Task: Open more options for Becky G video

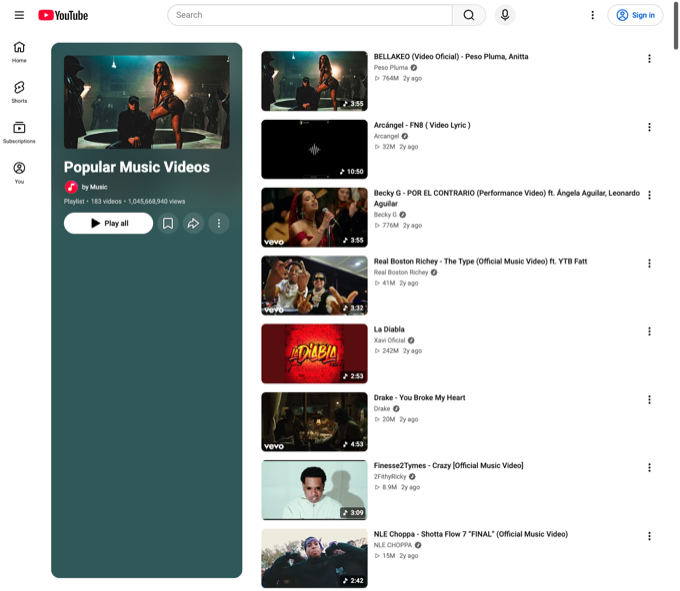Action: point(649,195)
